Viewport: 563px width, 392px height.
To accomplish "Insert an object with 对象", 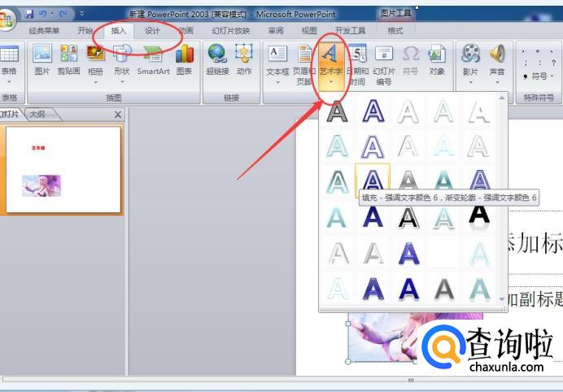I will [x=437, y=59].
